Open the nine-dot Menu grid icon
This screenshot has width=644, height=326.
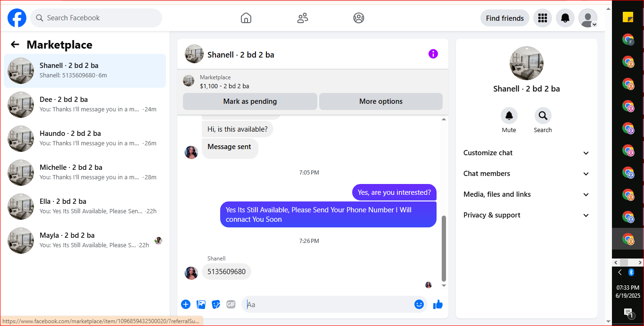543,18
